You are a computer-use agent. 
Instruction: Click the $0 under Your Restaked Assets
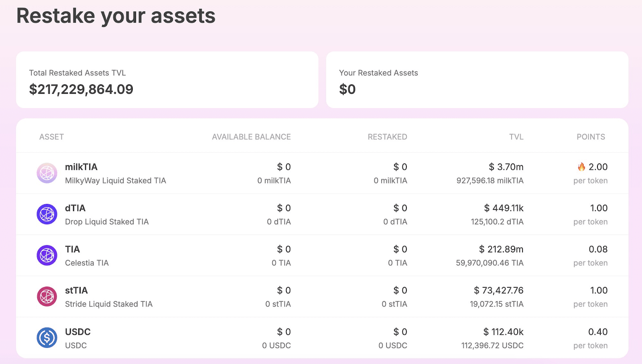coord(347,89)
